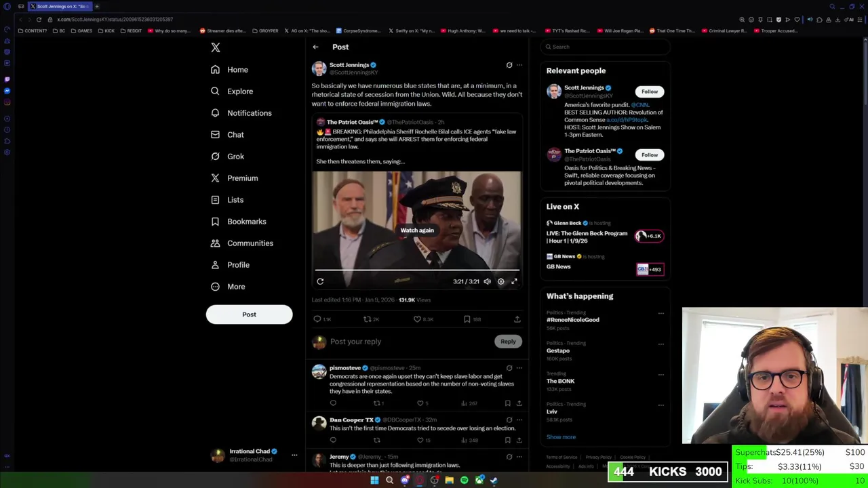Click the browser address bar URL
This screenshot has width=868, height=488.
point(115,20)
